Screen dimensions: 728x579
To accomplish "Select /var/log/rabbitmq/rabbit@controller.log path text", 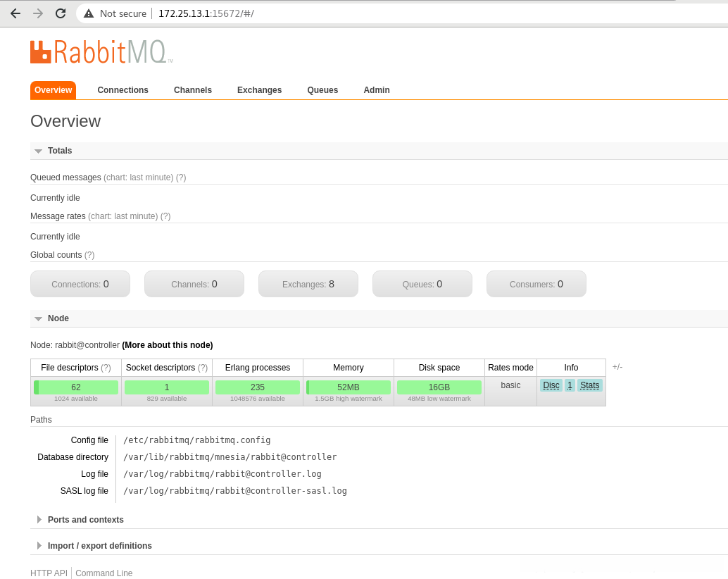I will click(222, 473).
